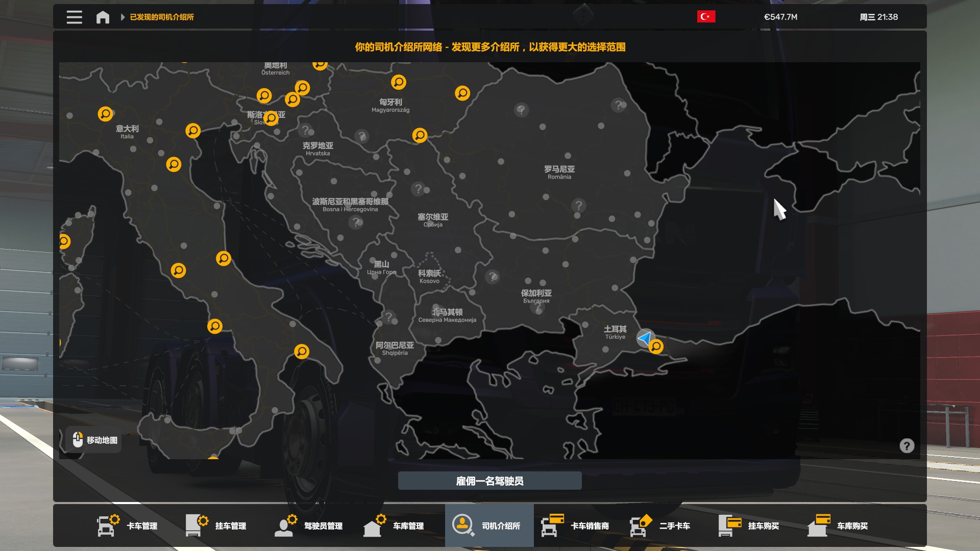Click the blue player position arrow
The height and width of the screenshot is (551, 980).
coord(645,337)
